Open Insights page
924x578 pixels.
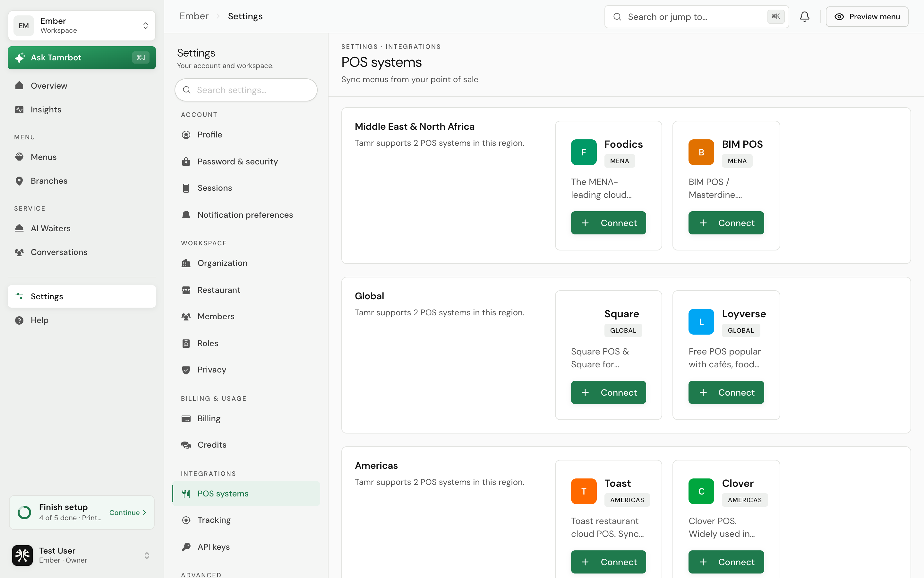pos(82,109)
